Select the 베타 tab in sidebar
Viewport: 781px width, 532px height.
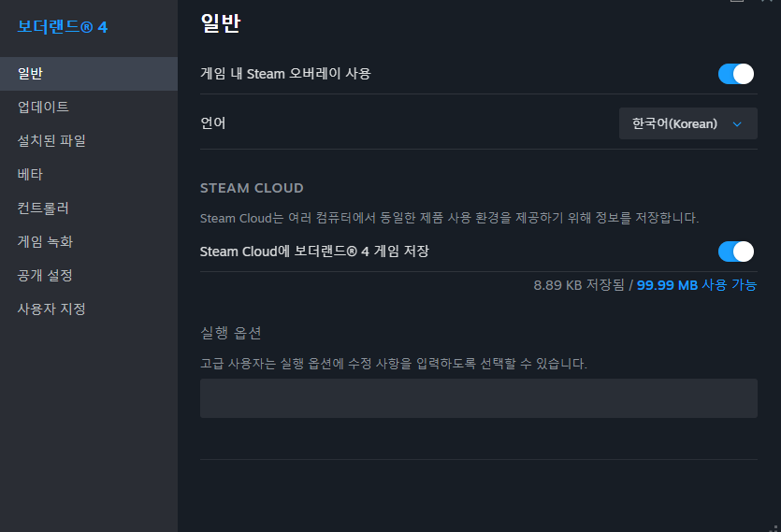[x=30, y=175]
